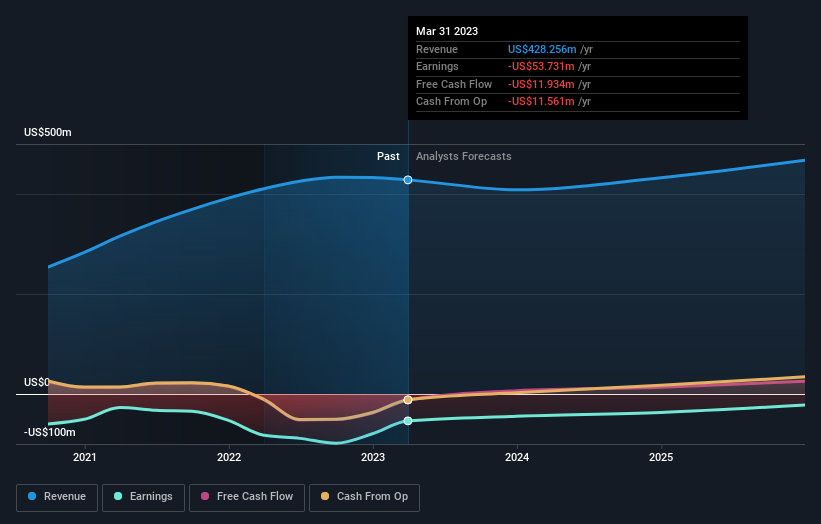Click the -US$11.934m free cash flow value
821x524 pixels.
pyautogui.click(x=541, y=84)
